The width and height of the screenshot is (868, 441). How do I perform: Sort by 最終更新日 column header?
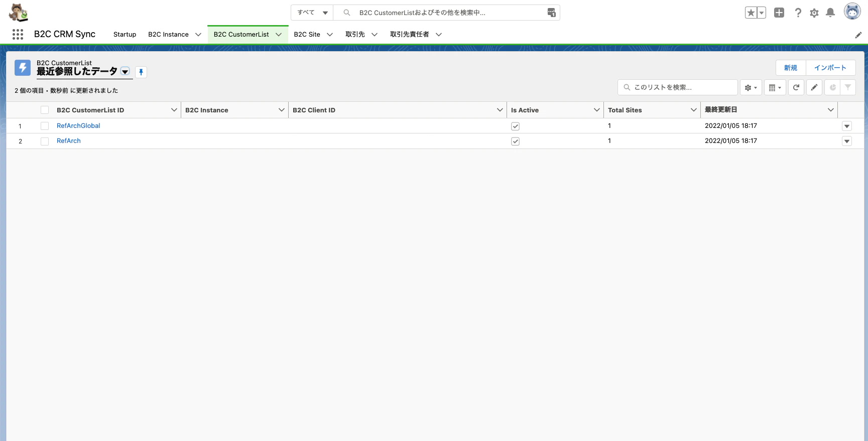[x=721, y=110]
